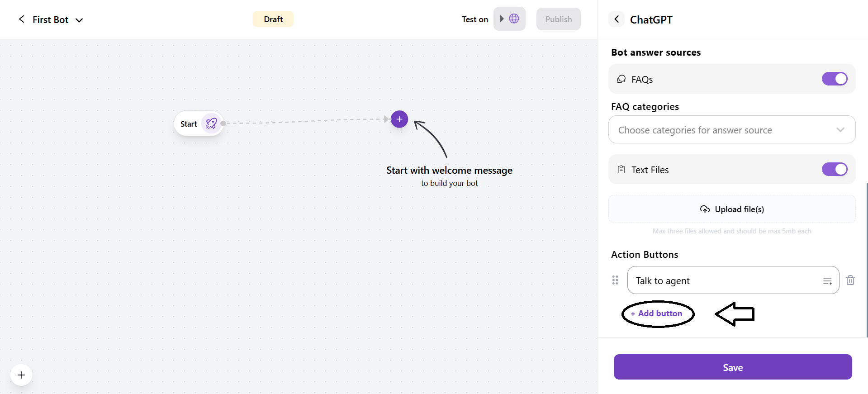Click the Draft status badge

pyautogui.click(x=273, y=19)
